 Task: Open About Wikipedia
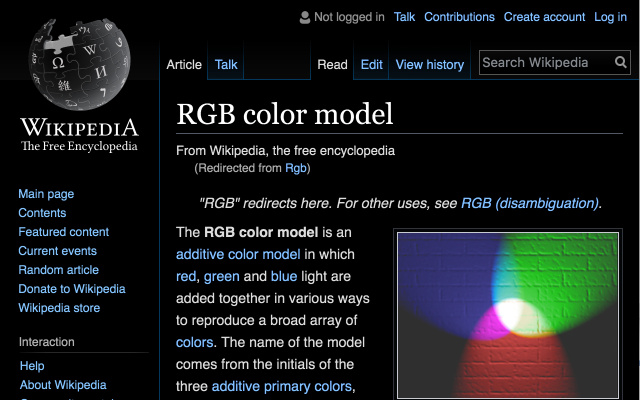click(63, 385)
